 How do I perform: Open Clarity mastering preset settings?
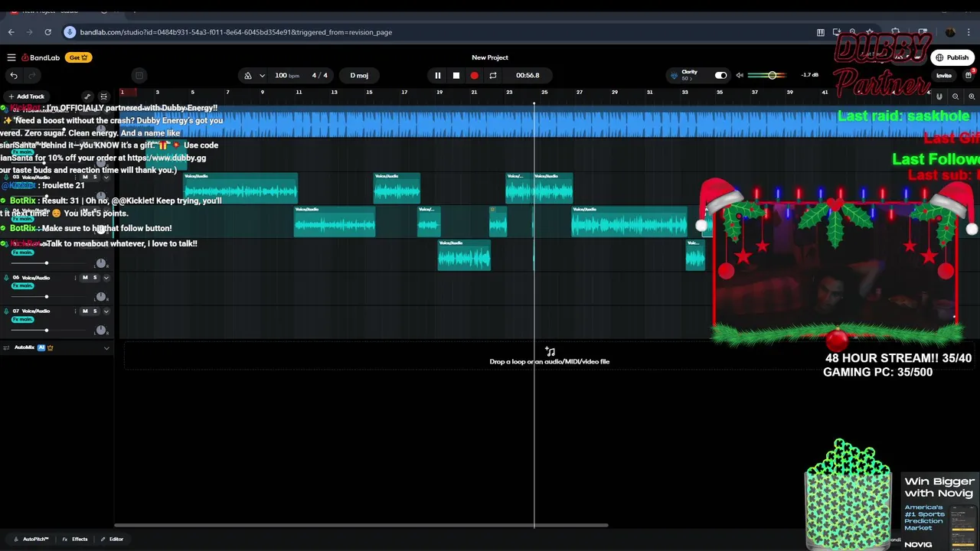[685, 75]
